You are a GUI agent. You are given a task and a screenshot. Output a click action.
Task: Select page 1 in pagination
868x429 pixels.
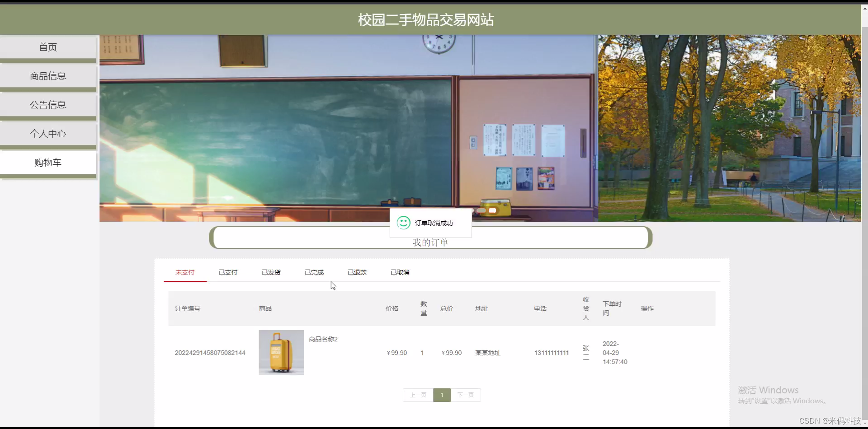click(442, 395)
